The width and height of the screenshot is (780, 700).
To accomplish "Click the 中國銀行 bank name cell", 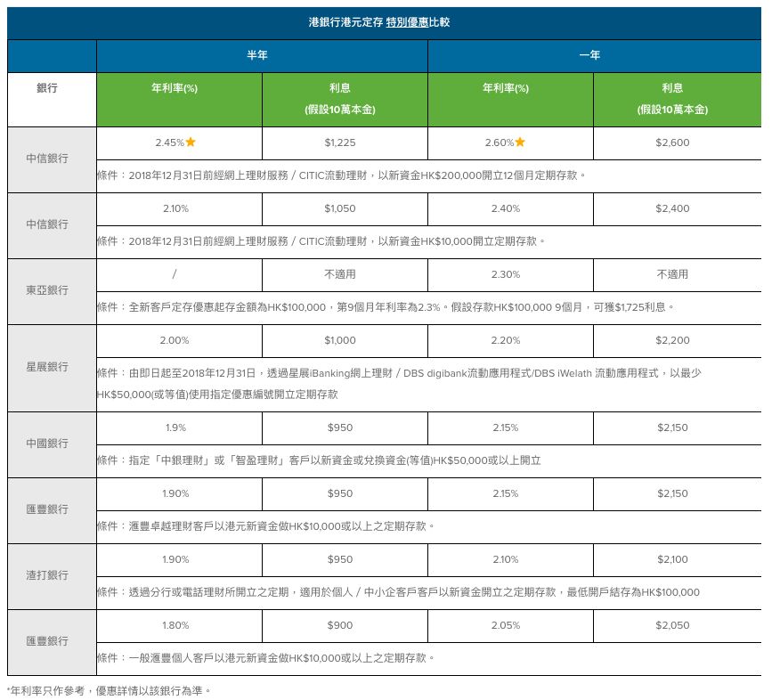I will (x=52, y=444).
